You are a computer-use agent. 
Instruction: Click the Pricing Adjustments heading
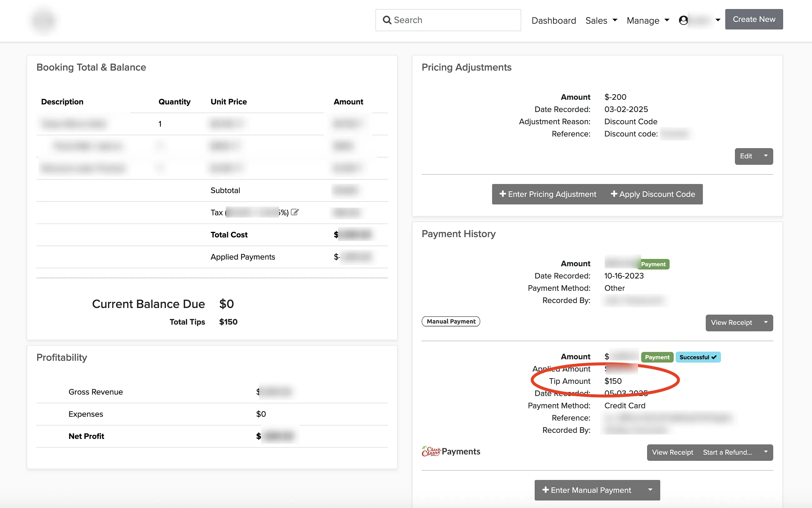466,67
